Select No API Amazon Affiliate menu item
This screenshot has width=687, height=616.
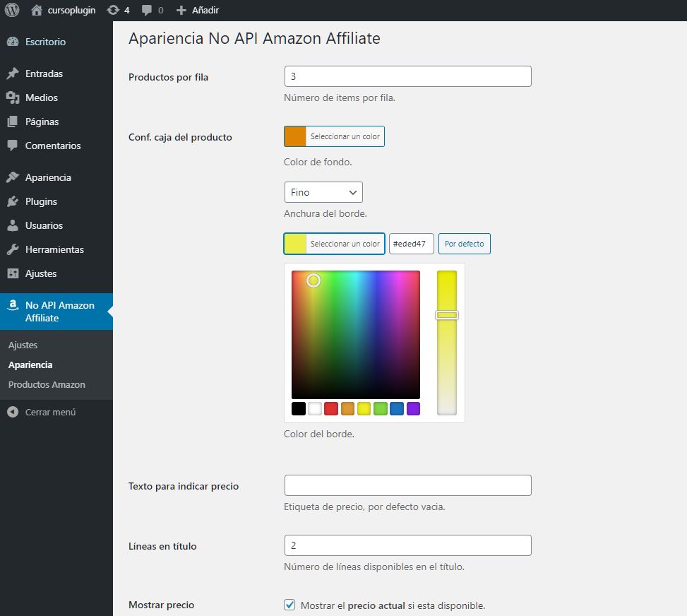pyautogui.click(x=56, y=312)
